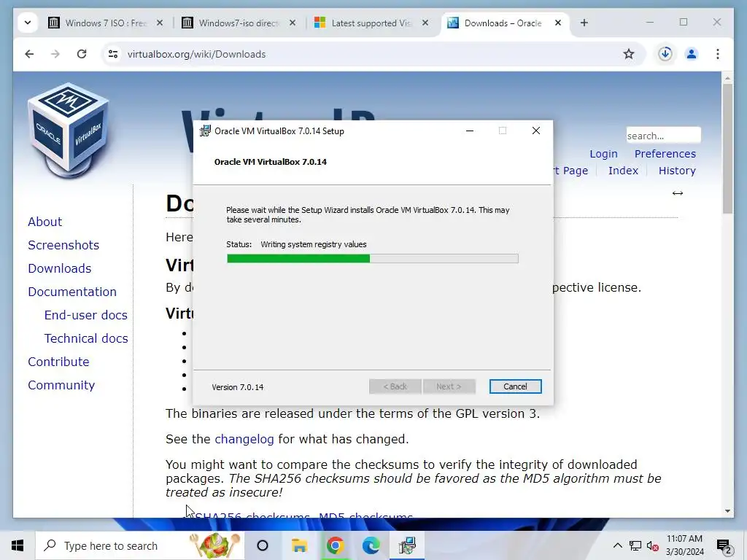Toggle page width double-arrow icon

click(678, 192)
